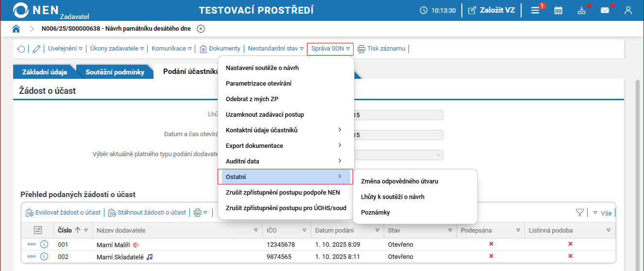This screenshot has width=644, height=271.
Task: Open the Vše dropdown above the table
Action: pyautogui.click(x=602, y=213)
